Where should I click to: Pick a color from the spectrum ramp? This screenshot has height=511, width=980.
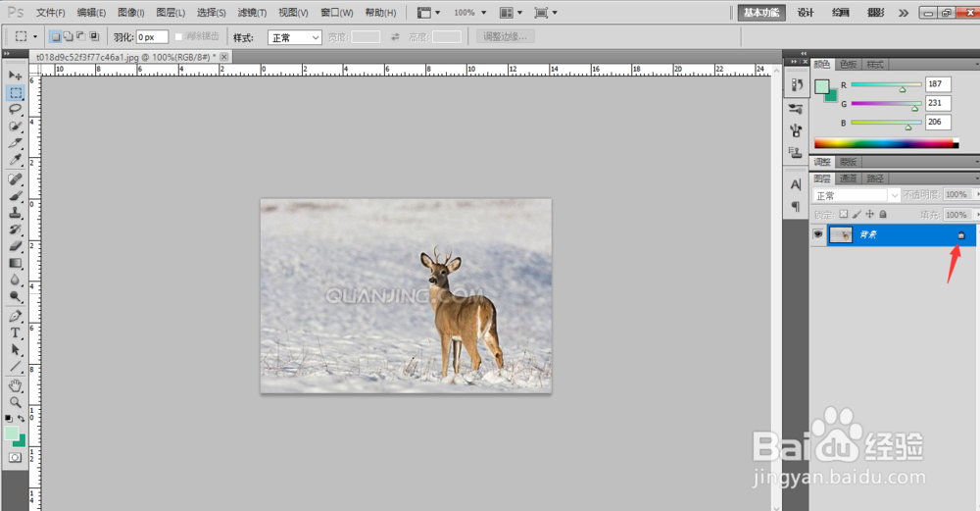click(886, 143)
